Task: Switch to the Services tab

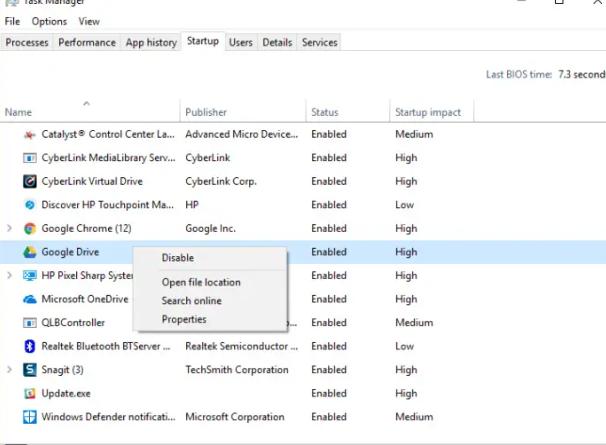Action: [320, 42]
